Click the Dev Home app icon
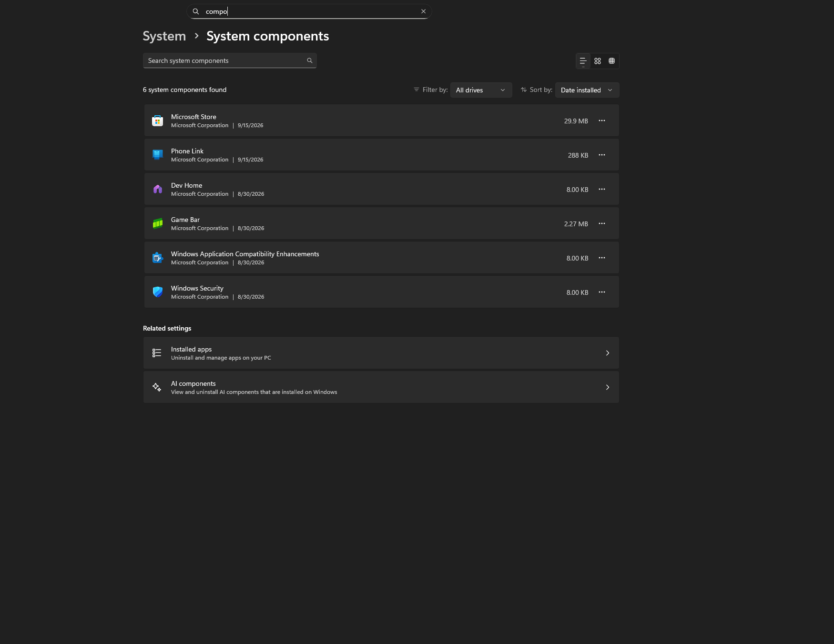This screenshot has height=644, width=834. (x=158, y=189)
